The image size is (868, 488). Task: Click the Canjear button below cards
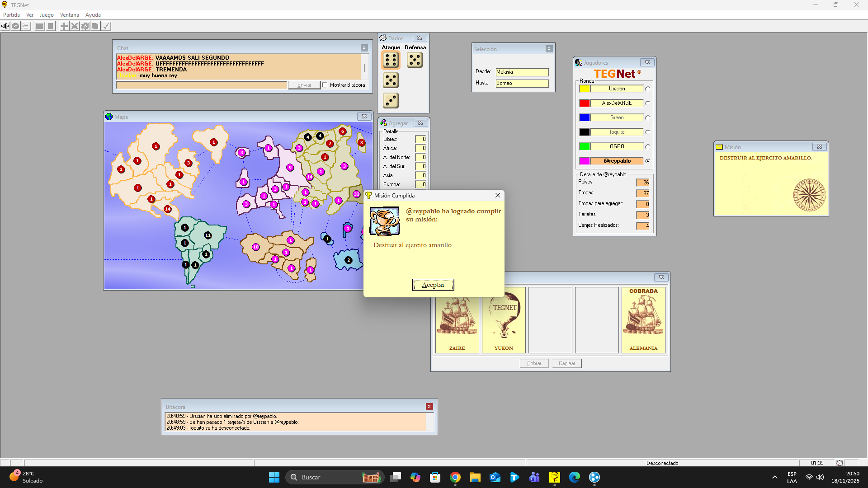[566, 363]
